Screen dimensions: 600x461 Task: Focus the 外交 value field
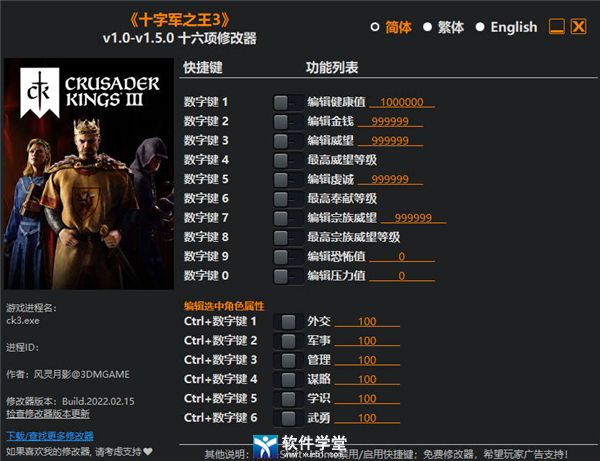[x=367, y=321]
